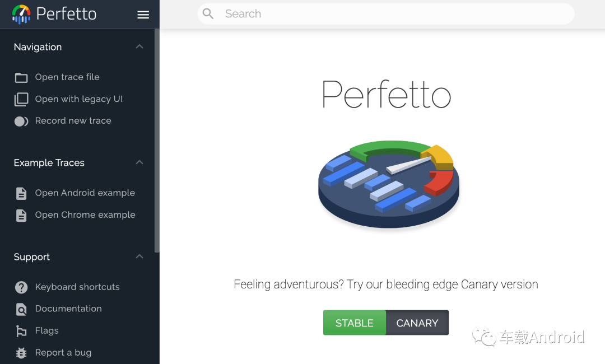
Task: Click the Flags icon in the sidebar
Action: [21, 330]
